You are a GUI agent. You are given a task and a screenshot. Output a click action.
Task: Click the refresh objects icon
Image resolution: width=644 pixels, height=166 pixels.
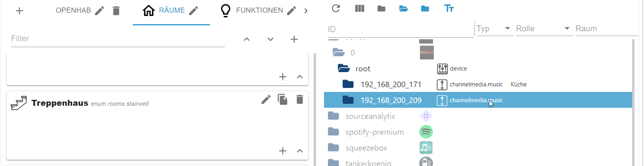pyautogui.click(x=336, y=8)
